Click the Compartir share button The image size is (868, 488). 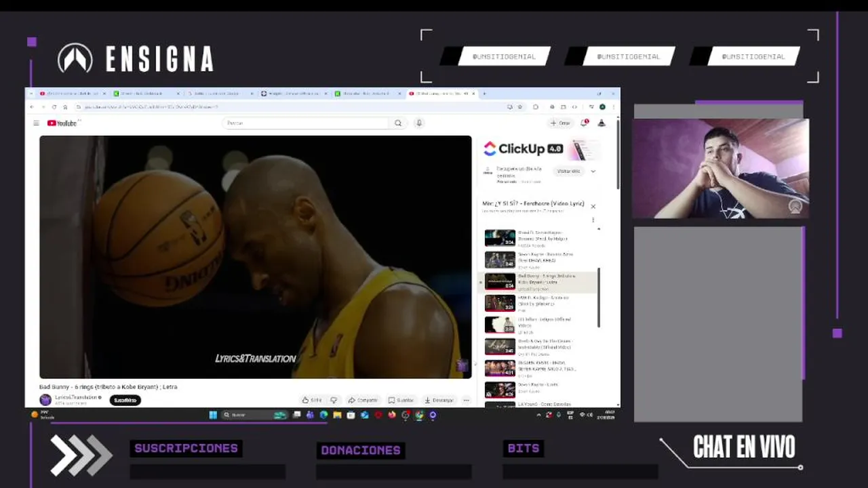coord(362,400)
